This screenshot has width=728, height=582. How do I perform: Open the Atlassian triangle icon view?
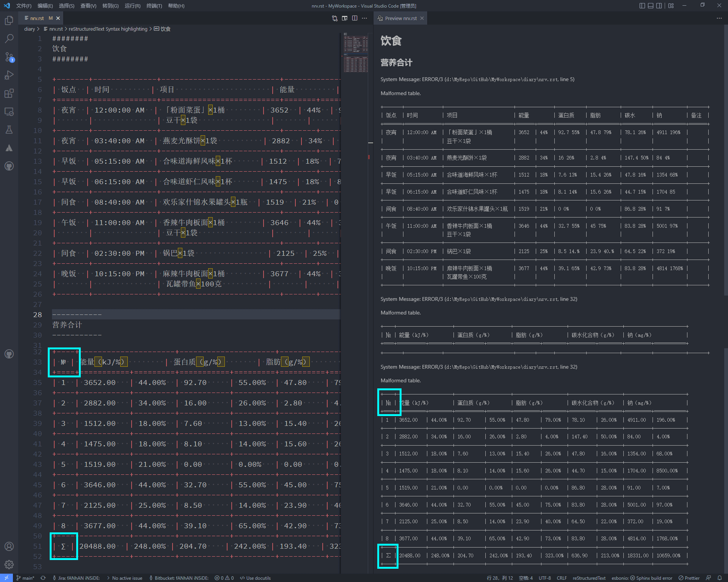click(x=9, y=148)
